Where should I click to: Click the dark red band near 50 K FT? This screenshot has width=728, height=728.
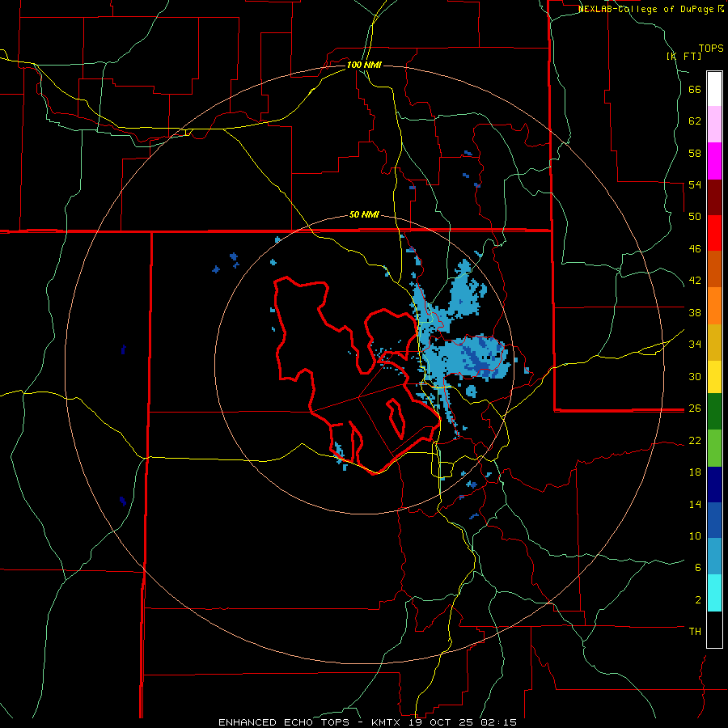[x=714, y=197]
